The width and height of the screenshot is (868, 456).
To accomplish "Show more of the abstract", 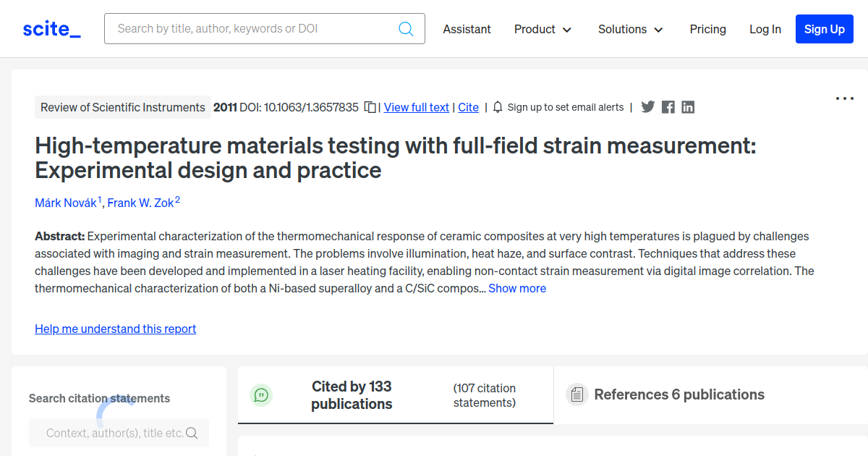I will (517, 288).
